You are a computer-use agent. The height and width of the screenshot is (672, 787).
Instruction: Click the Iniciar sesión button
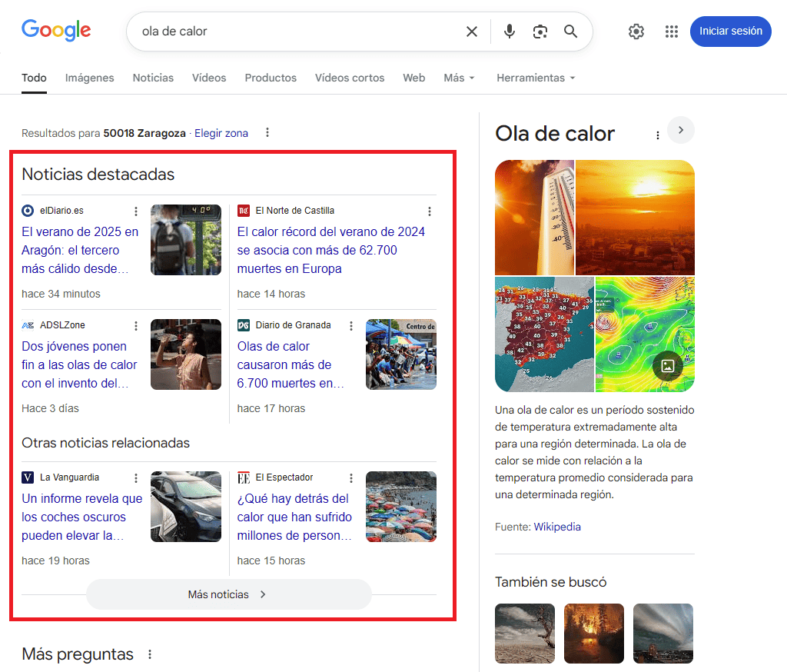(730, 32)
